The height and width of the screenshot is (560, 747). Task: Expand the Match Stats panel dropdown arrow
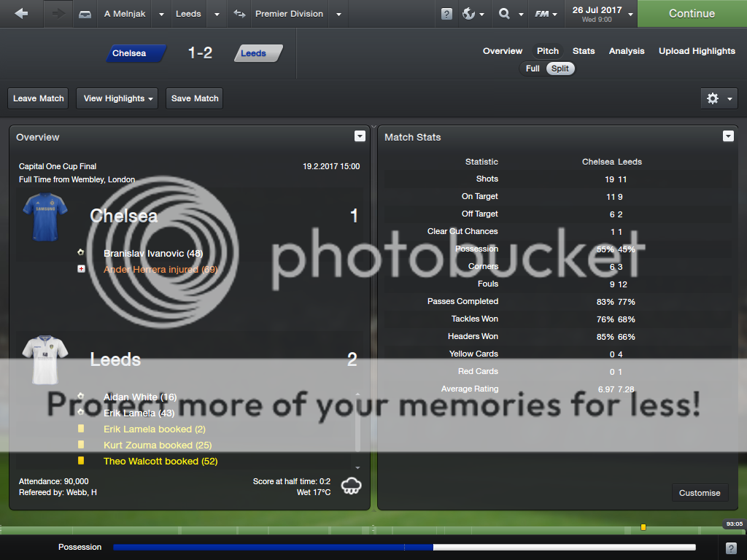point(728,136)
